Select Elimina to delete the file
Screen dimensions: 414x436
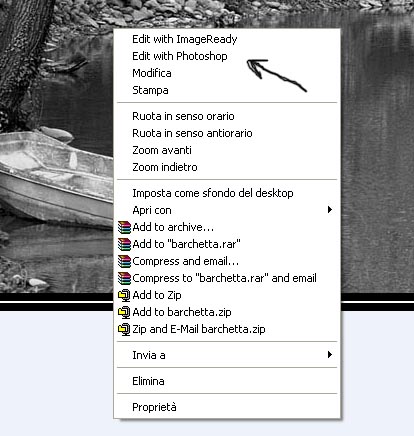coord(148,381)
